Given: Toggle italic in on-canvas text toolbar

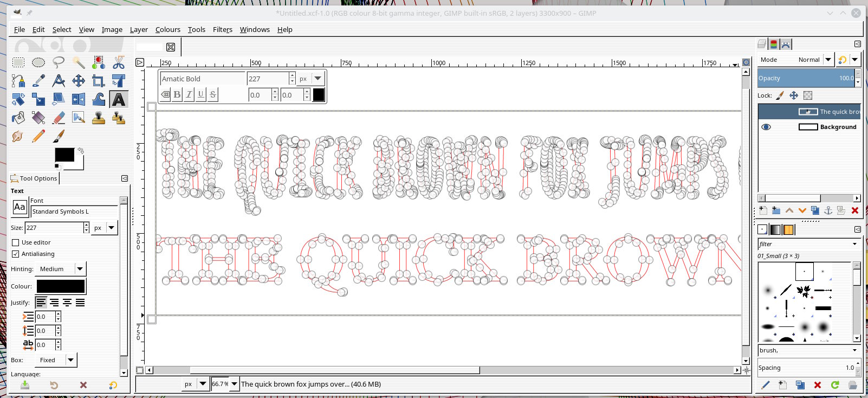Looking at the screenshot, I should (189, 94).
